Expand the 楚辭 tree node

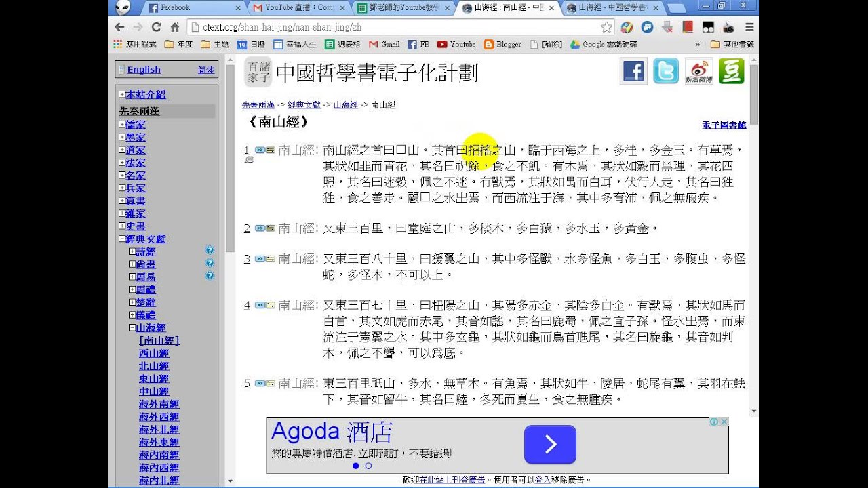coord(132,302)
